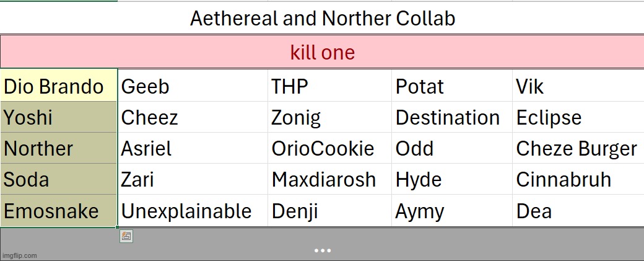Select the Cheze Burger cell

tap(578, 148)
